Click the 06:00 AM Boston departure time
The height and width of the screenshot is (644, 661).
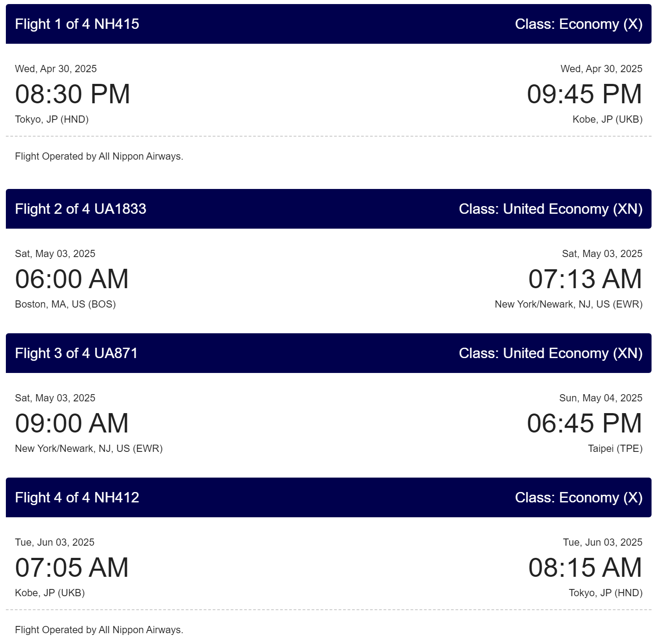pos(72,279)
